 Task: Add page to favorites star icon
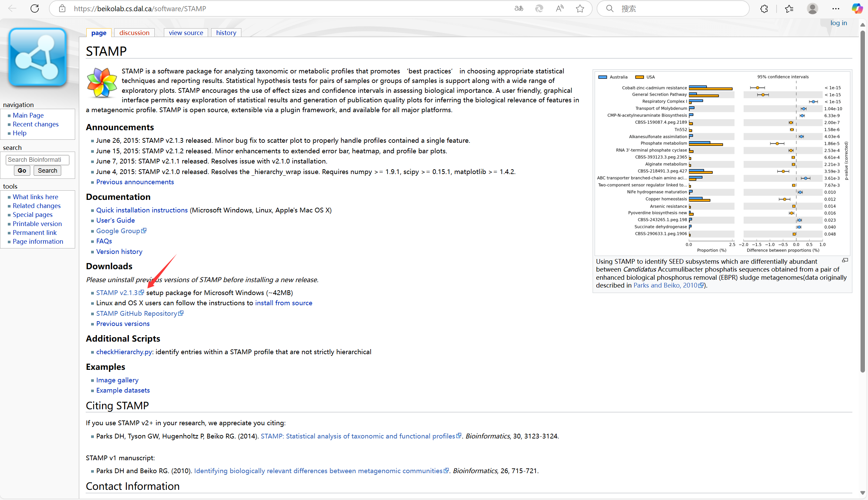580,8
